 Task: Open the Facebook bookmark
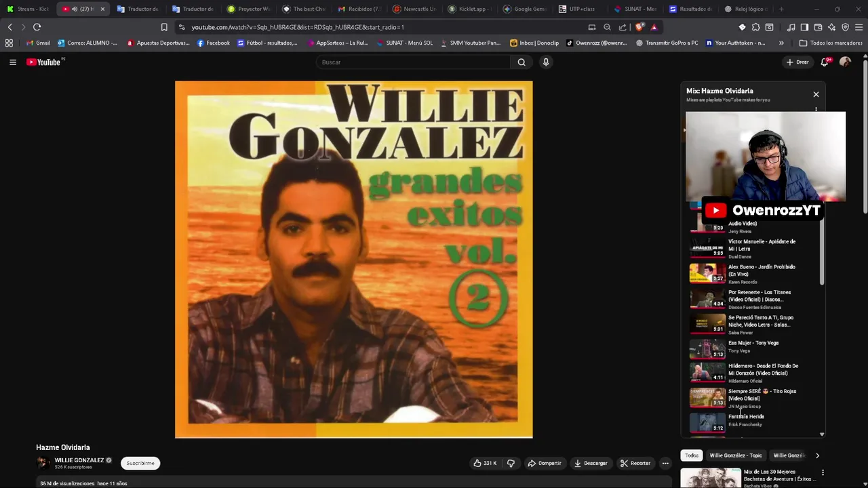coord(214,43)
